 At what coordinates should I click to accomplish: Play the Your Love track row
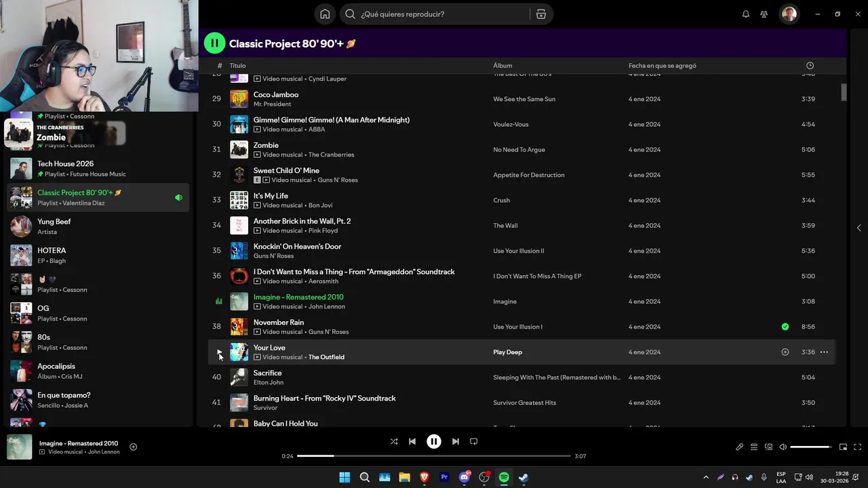coord(218,352)
